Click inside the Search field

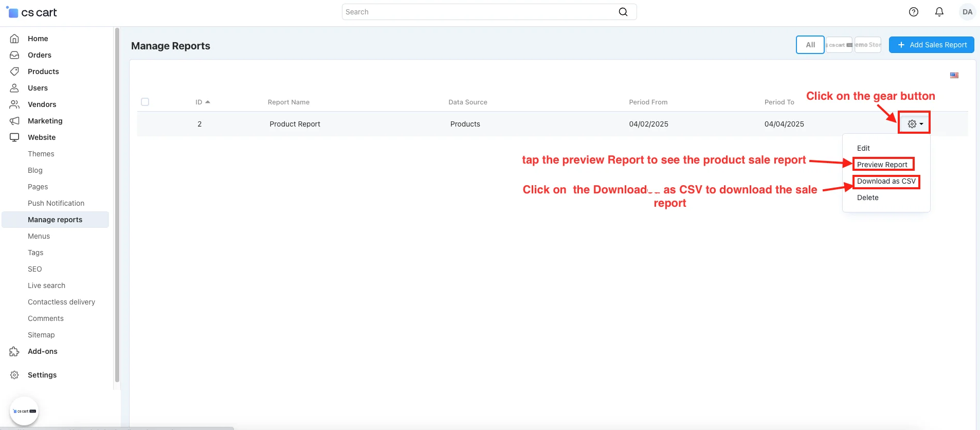478,12
